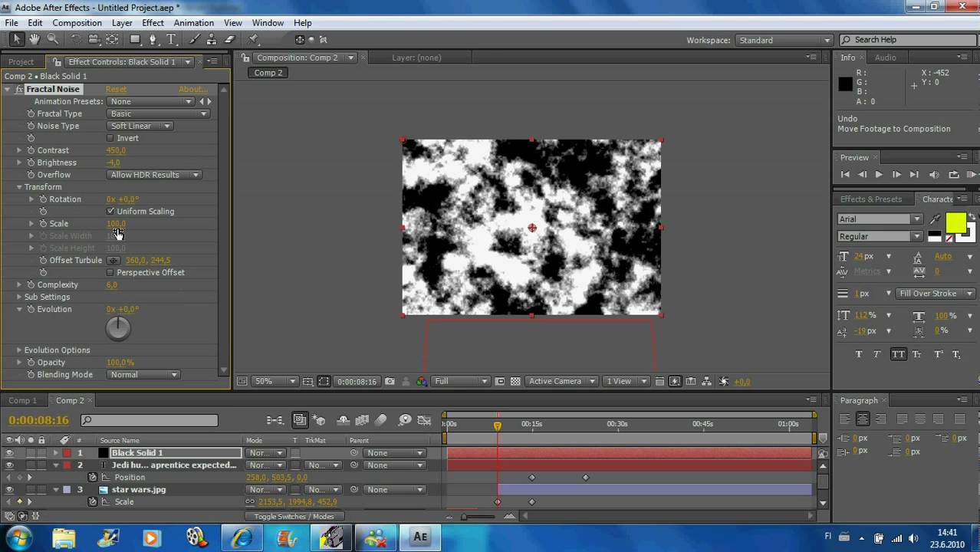Select the Horizontal Type tool

(x=171, y=39)
